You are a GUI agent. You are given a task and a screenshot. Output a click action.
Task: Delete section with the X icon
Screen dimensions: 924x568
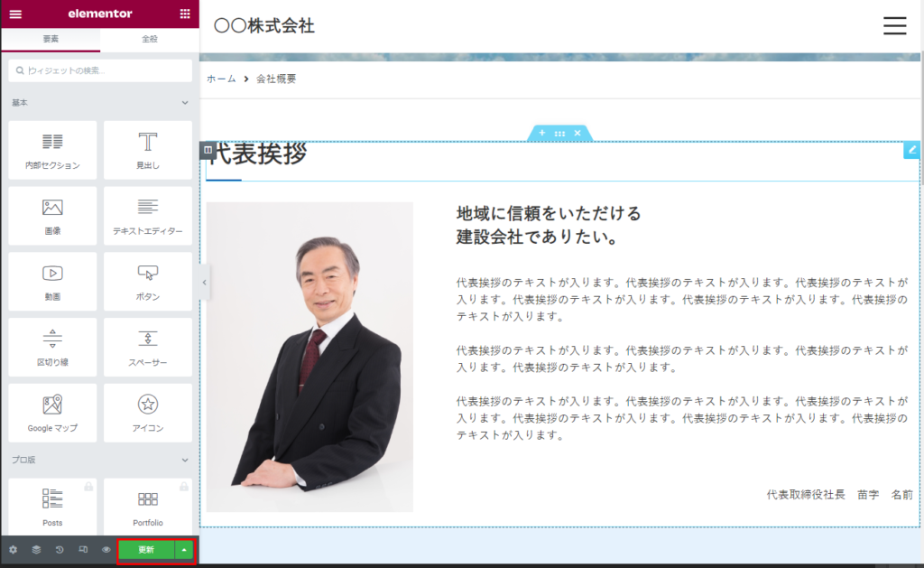pyautogui.click(x=577, y=133)
